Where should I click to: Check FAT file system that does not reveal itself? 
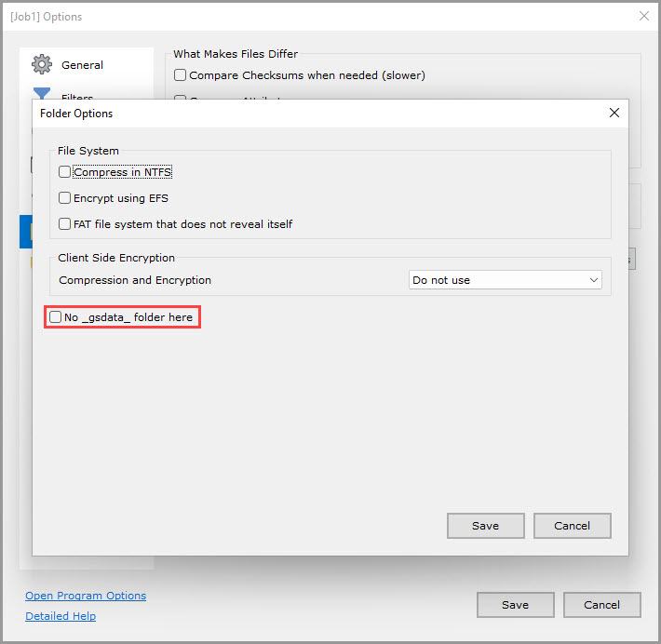(x=65, y=224)
